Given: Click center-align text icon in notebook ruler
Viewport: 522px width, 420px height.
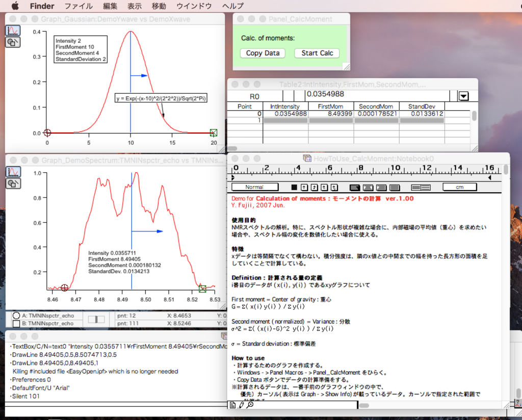Looking at the screenshot, I should pos(368,187).
